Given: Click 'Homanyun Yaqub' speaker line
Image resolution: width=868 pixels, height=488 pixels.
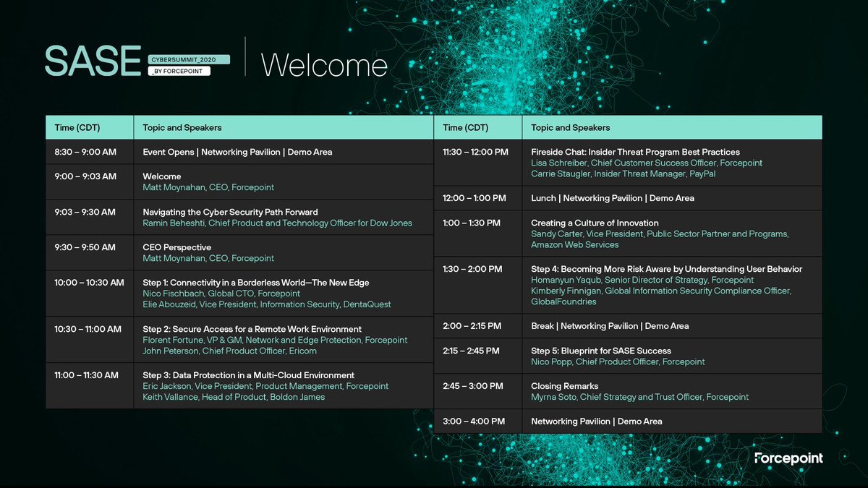Looking at the screenshot, I should 642,280.
